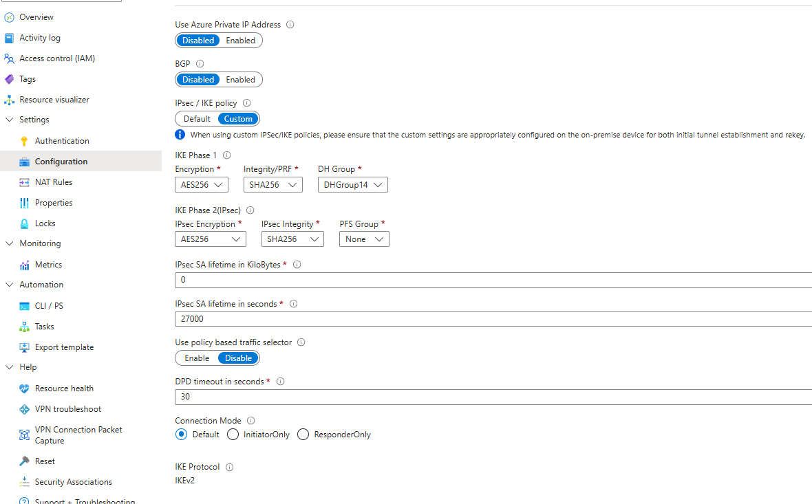The image size is (812, 504).
Task: Click the info icon beside IKE Protocol
Action: click(x=230, y=468)
